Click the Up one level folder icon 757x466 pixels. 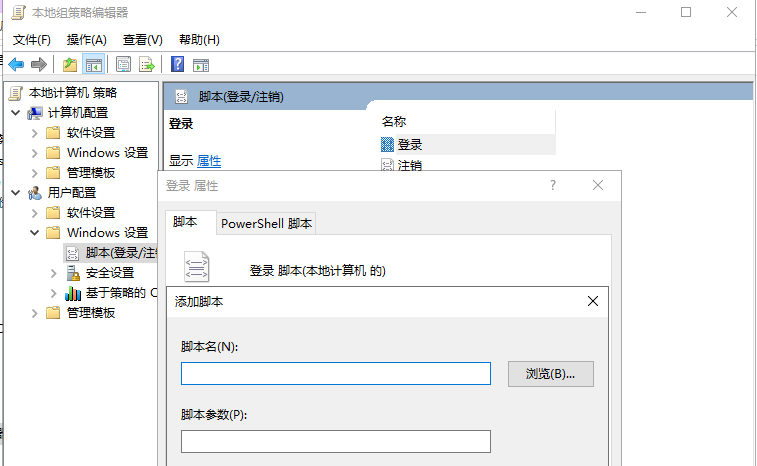pyautogui.click(x=69, y=65)
